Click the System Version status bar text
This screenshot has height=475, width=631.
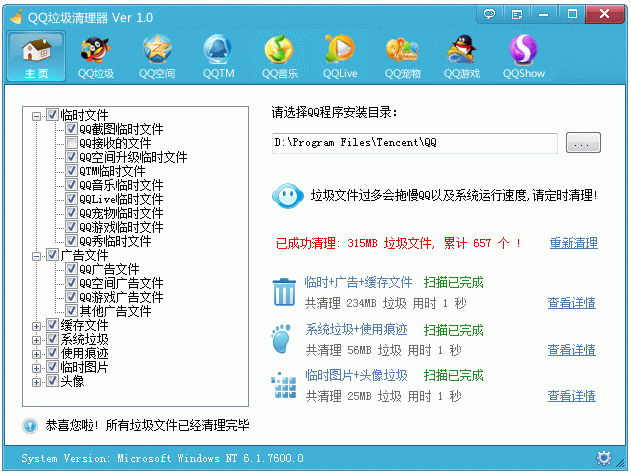(163, 458)
